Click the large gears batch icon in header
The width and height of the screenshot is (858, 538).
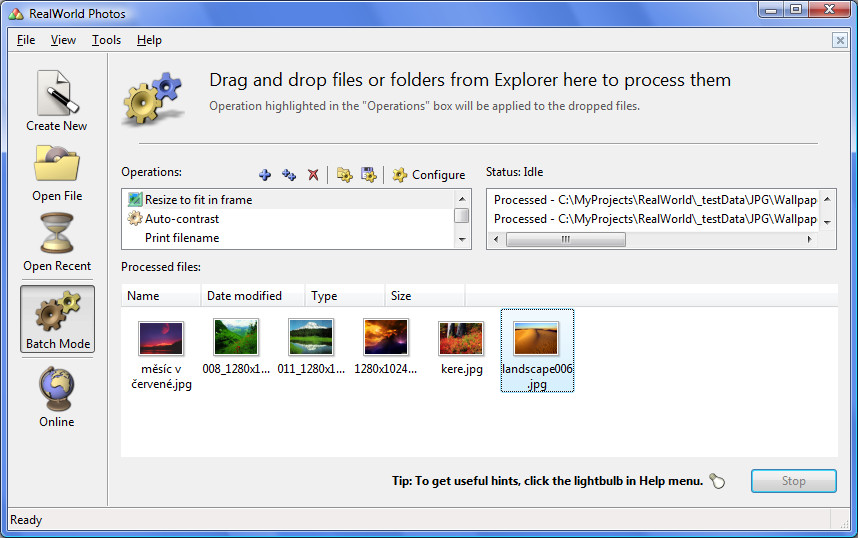[x=153, y=99]
